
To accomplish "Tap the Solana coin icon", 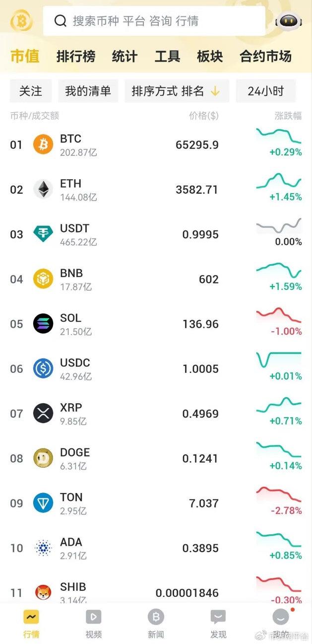I will (43, 324).
